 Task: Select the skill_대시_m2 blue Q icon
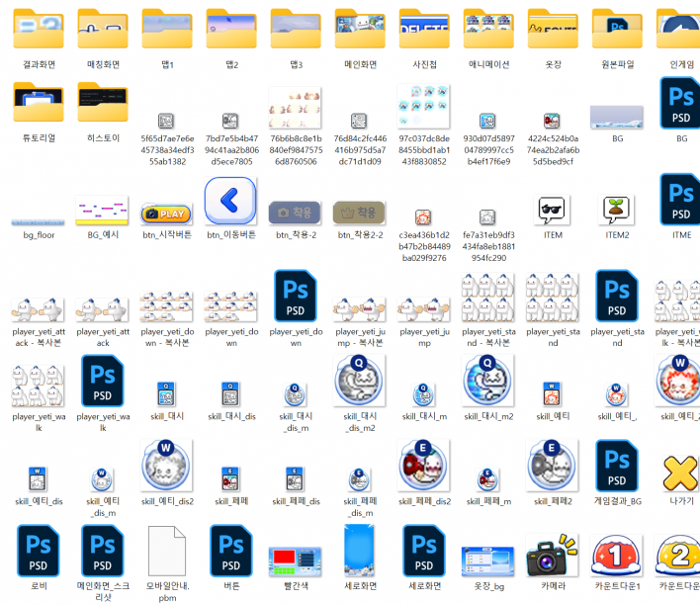pos(487,381)
